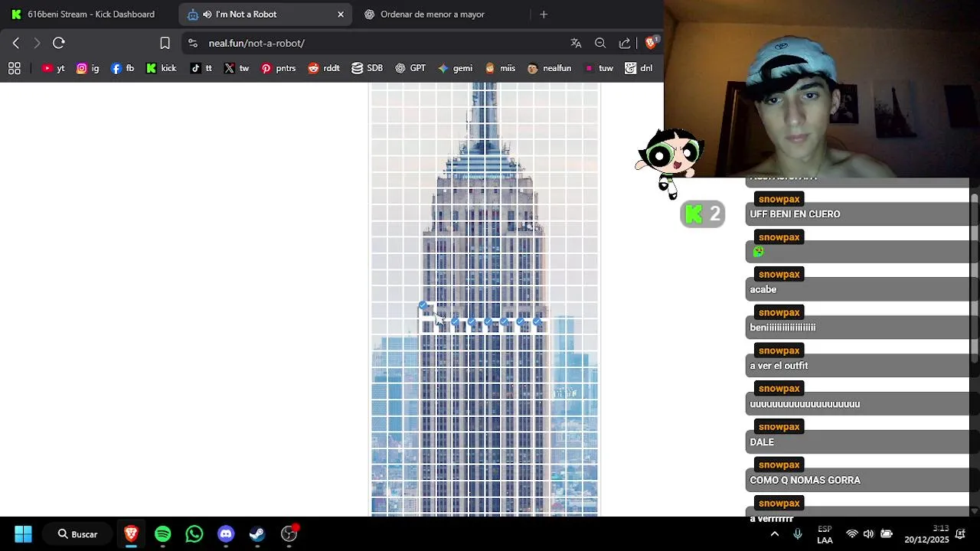
Task: Click the share page icon
Action: pyautogui.click(x=625, y=43)
